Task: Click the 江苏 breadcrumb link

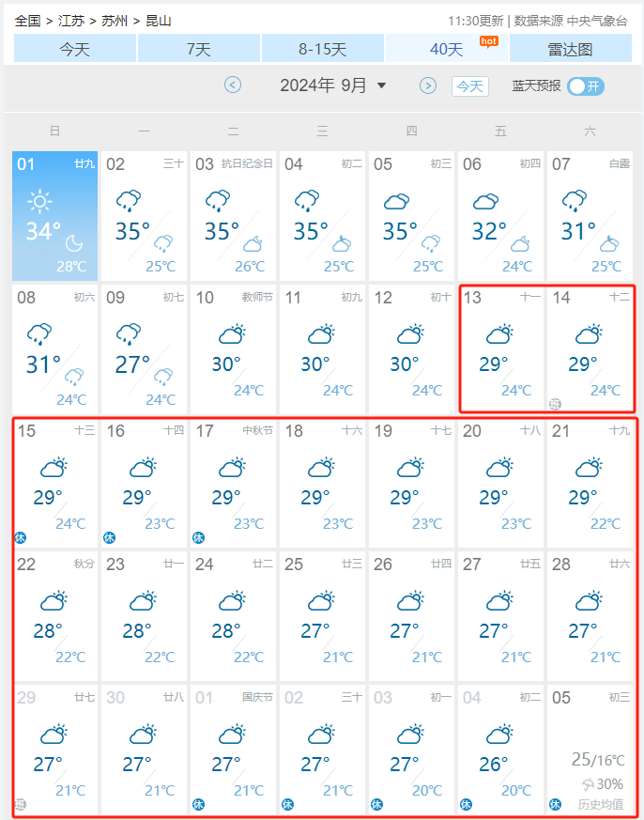Action: click(x=70, y=21)
